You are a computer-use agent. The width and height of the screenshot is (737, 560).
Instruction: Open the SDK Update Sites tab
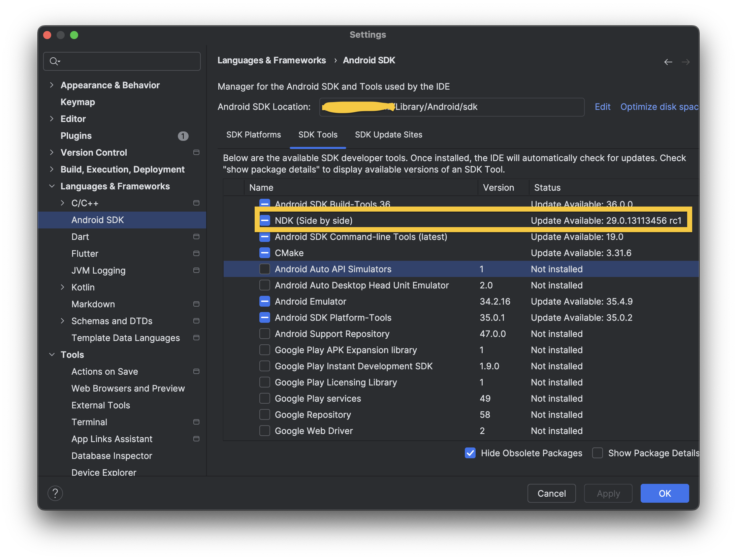(x=388, y=135)
